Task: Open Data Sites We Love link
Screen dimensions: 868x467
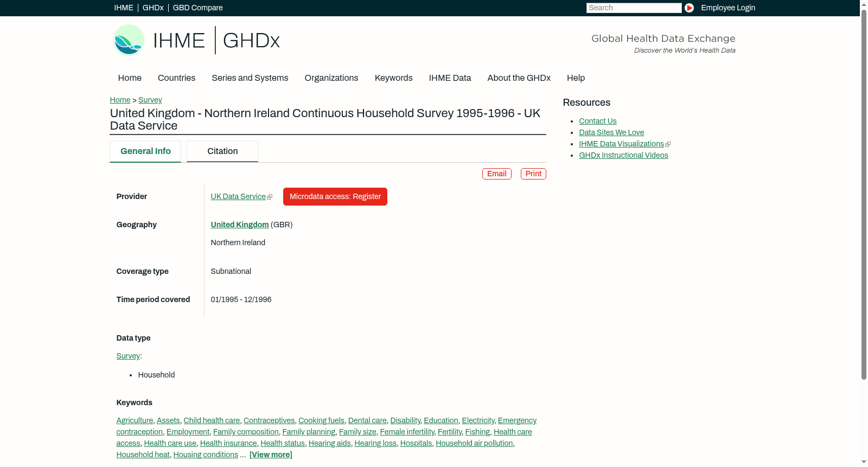Action: (611, 132)
